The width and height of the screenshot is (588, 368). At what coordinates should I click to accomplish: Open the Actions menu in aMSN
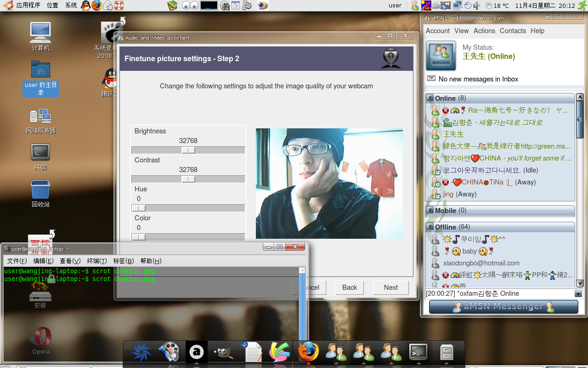pyautogui.click(x=485, y=31)
